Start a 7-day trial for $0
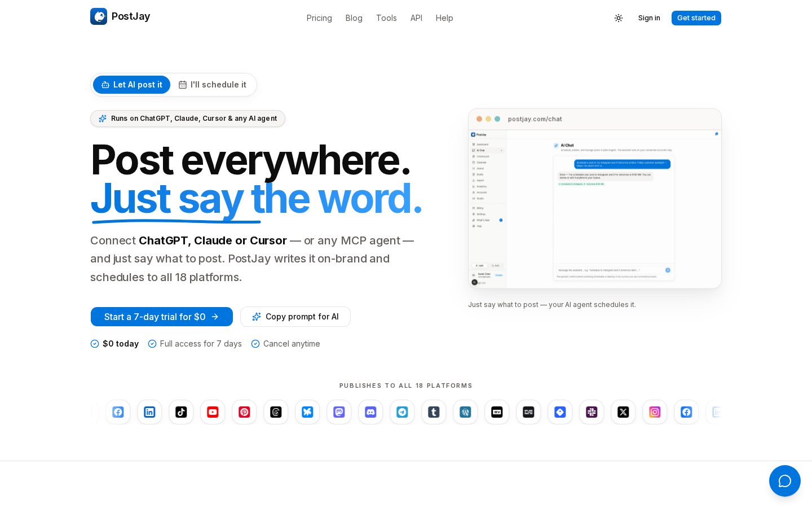Viewport: 812px width, 508px height. pyautogui.click(x=162, y=317)
